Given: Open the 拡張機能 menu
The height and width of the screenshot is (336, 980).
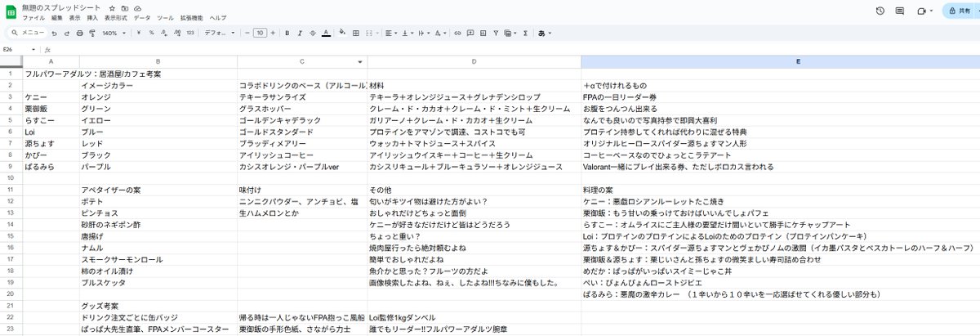Looking at the screenshot, I should pyautogui.click(x=192, y=17).
